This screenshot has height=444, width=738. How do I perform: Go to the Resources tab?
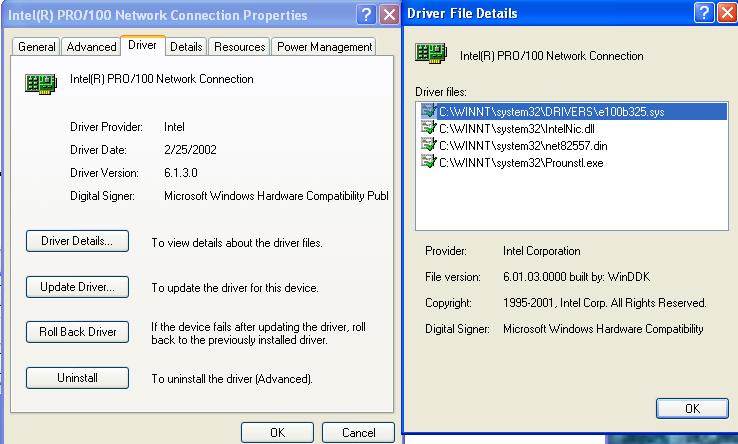[x=240, y=47]
